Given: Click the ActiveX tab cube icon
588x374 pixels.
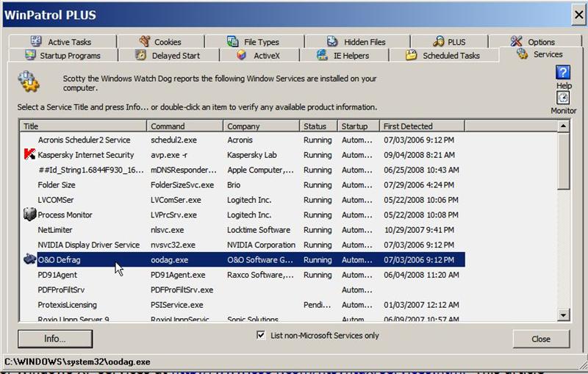Looking at the screenshot, I should (x=242, y=55).
